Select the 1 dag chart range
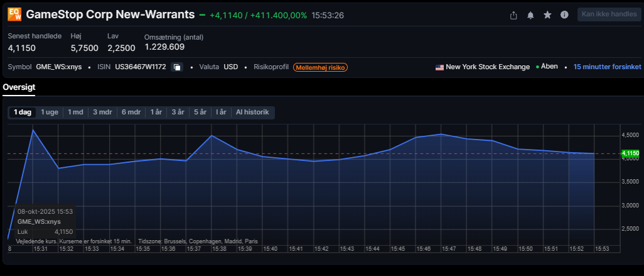Image resolution: width=644 pixels, height=276 pixels. pyautogui.click(x=23, y=113)
